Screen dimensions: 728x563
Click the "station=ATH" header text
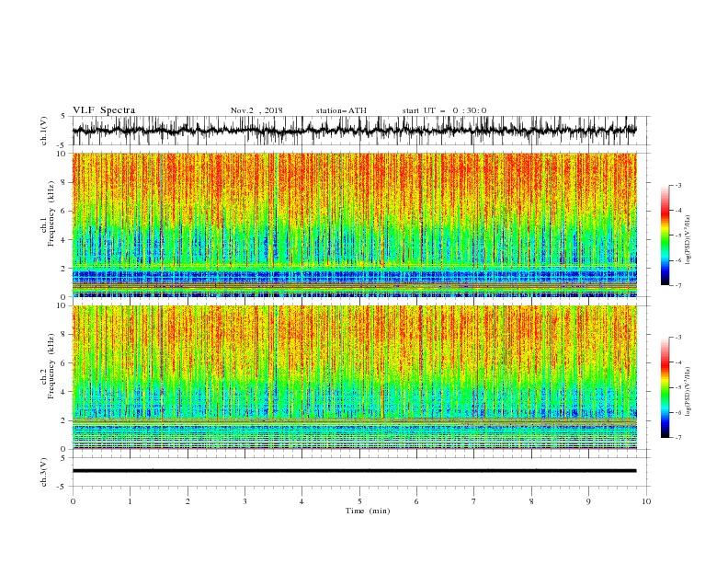[x=341, y=110]
